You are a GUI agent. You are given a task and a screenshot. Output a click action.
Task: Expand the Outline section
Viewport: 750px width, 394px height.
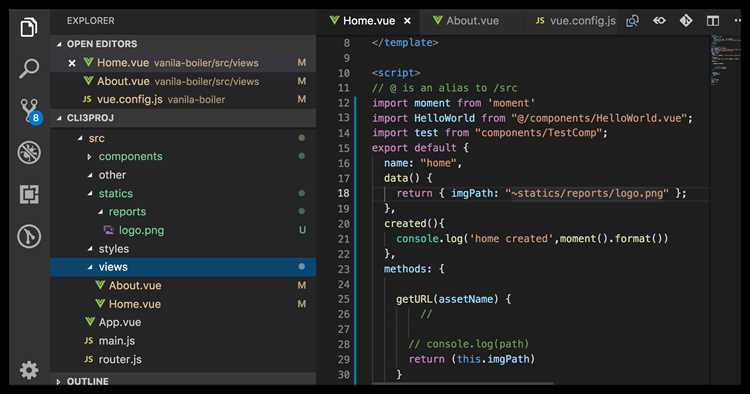58,382
